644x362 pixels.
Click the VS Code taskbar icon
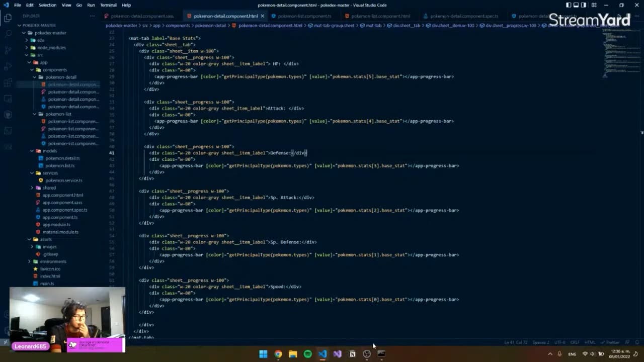tap(323, 354)
